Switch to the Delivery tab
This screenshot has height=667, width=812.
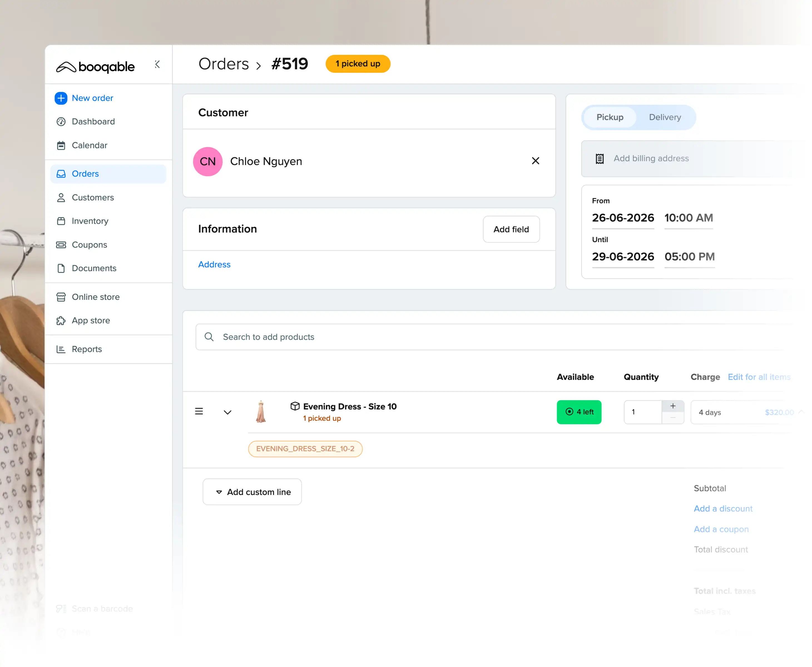click(665, 117)
